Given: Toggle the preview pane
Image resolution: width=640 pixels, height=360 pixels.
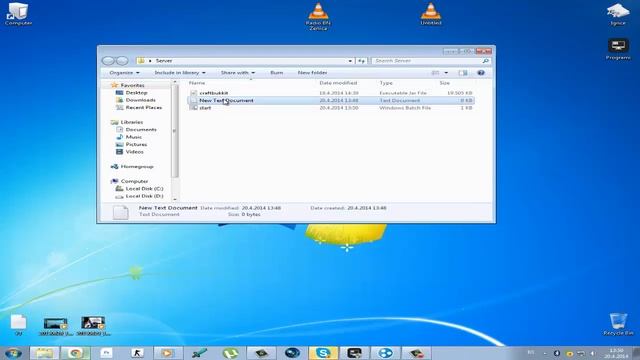Looking at the screenshot, I should (463, 73).
